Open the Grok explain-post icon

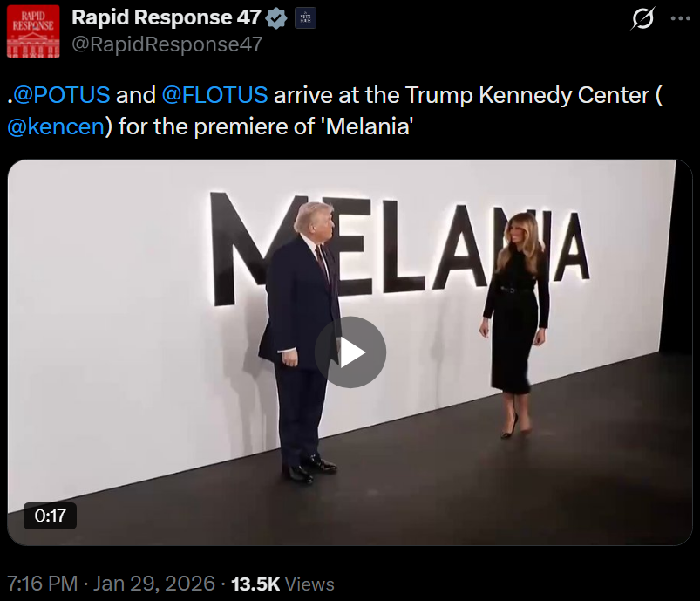642,19
